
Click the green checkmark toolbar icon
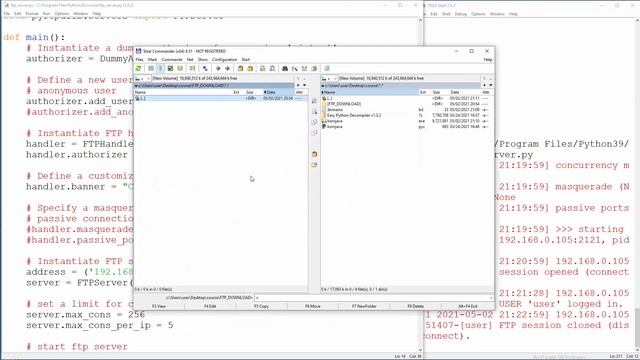pyautogui.click(x=170, y=69)
